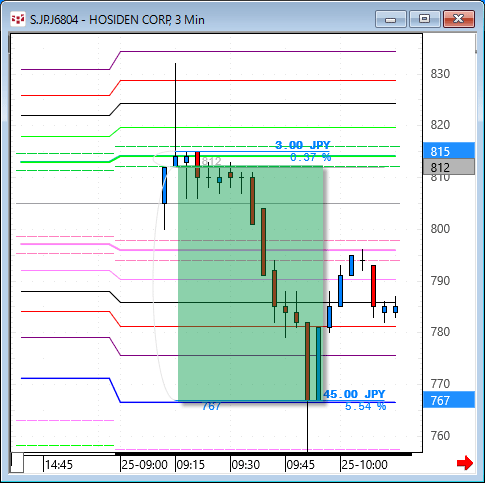Click the 14:45 time axis label
The image size is (485, 483).
(x=59, y=464)
